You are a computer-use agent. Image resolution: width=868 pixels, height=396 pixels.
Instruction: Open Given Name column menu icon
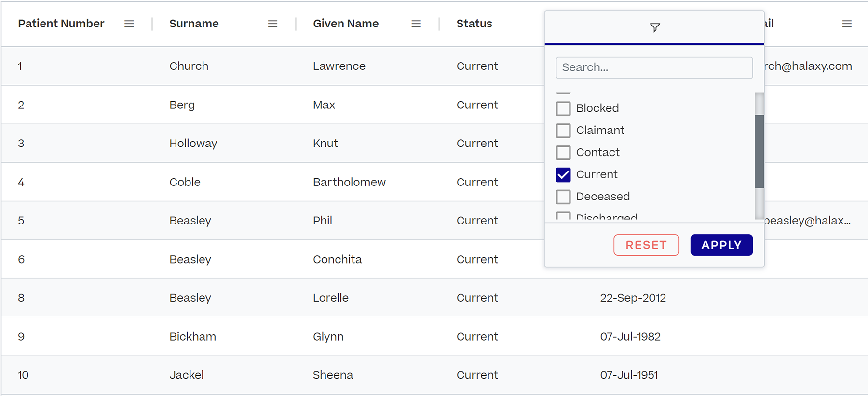click(416, 24)
